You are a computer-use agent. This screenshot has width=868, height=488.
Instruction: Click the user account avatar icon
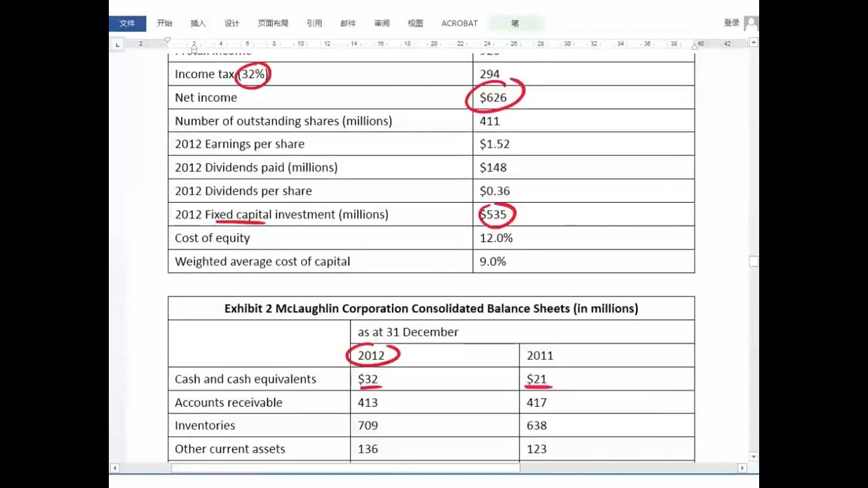point(751,23)
